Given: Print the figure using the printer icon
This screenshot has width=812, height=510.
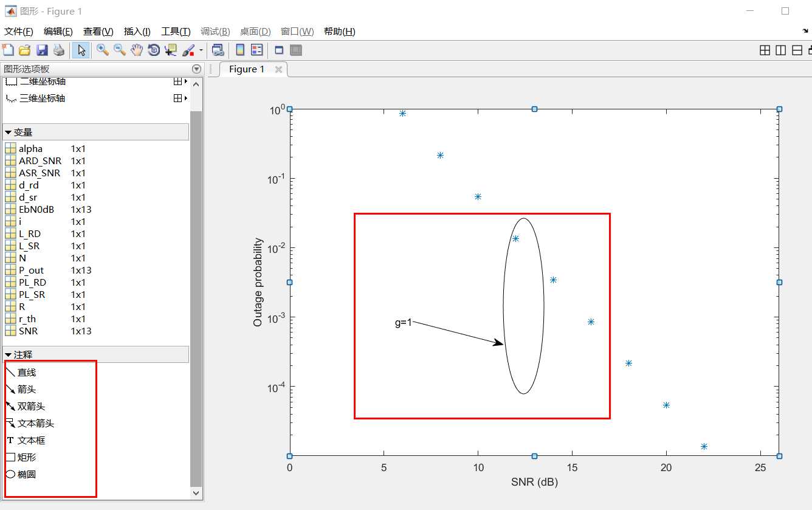Looking at the screenshot, I should coord(59,50).
